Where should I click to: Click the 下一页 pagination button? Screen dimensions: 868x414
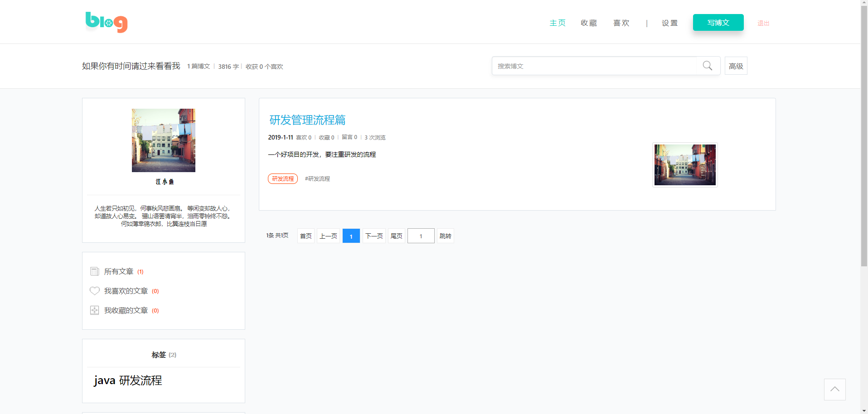[374, 236]
